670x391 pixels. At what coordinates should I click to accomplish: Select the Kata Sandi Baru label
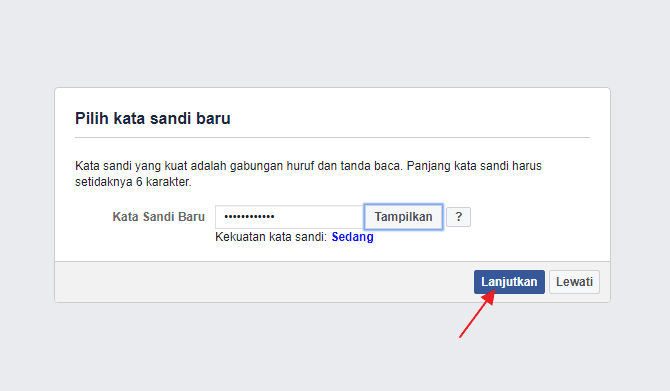click(x=159, y=217)
